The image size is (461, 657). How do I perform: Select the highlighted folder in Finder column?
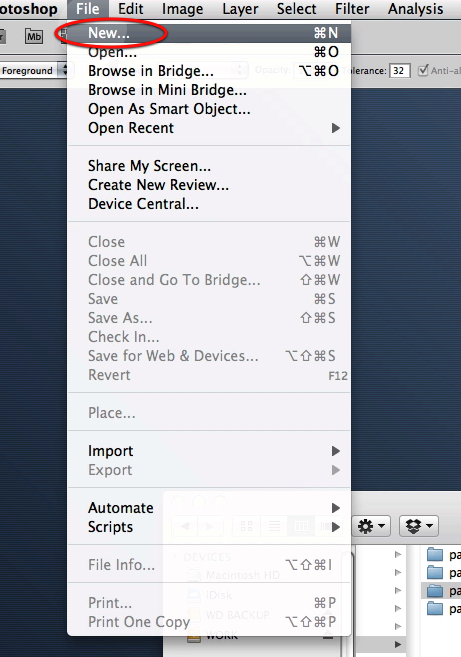point(442,591)
